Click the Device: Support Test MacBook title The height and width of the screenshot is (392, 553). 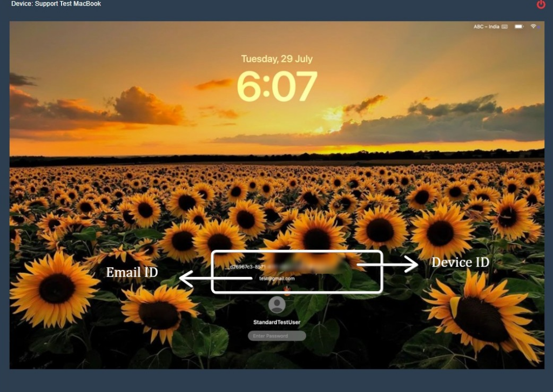[56, 4]
